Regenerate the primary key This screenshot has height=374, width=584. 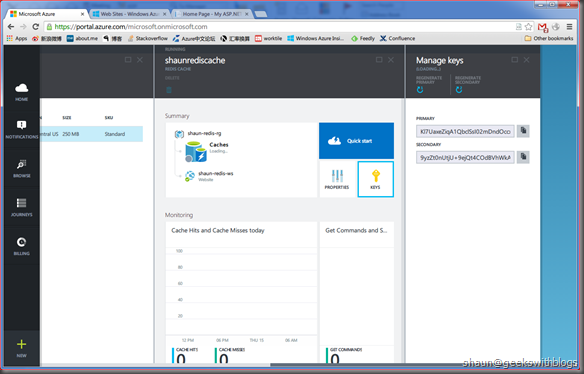tap(420, 90)
